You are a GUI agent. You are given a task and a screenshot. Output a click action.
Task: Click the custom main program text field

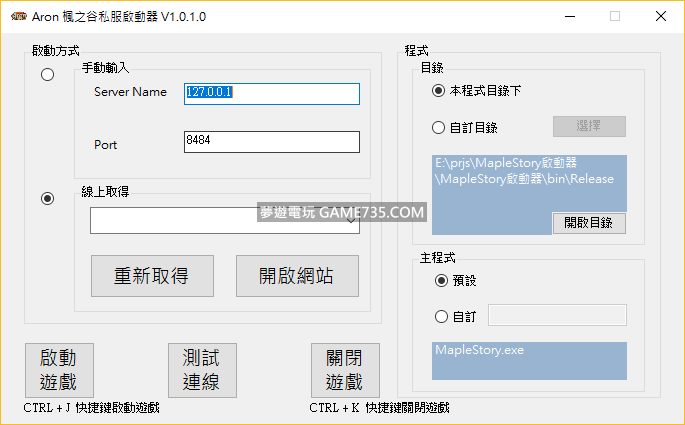coord(556,316)
